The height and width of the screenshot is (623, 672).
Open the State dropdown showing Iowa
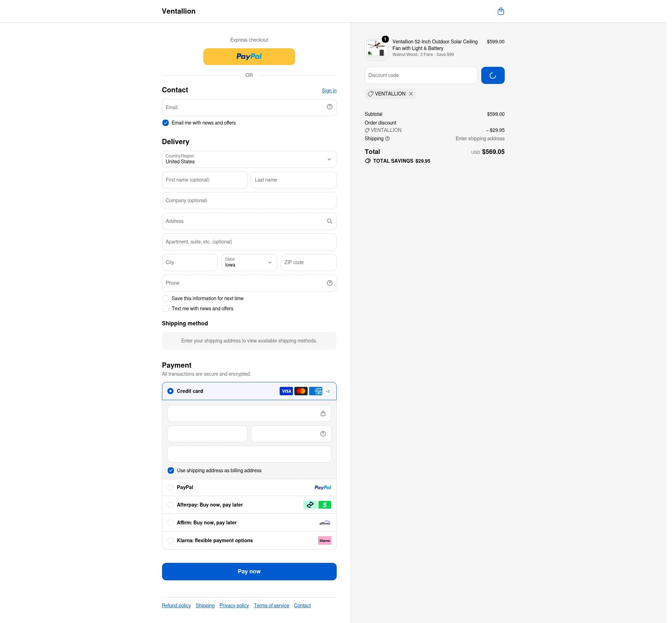tap(249, 262)
